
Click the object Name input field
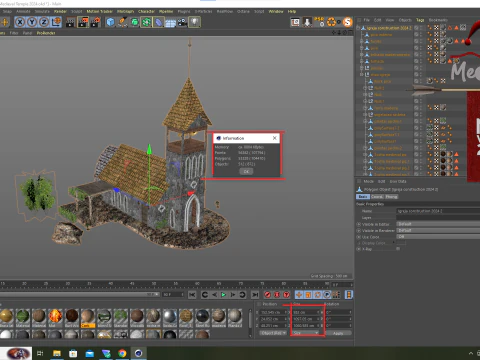coord(438,211)
